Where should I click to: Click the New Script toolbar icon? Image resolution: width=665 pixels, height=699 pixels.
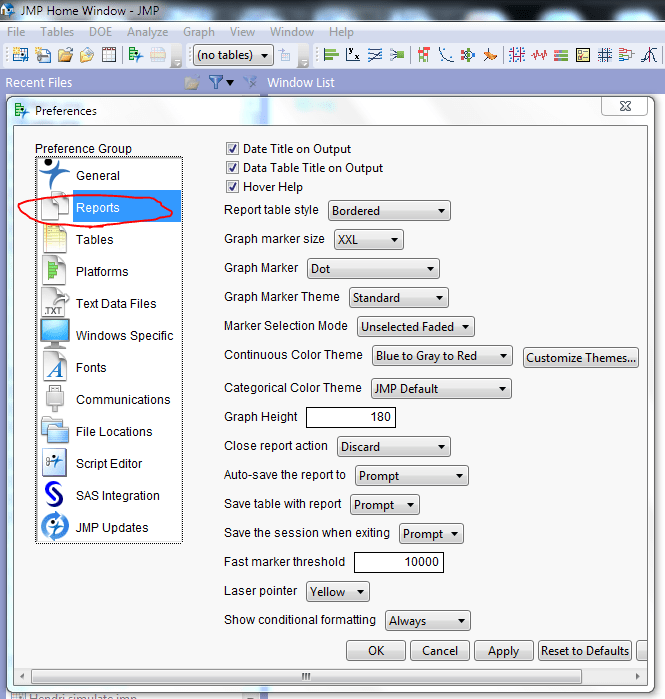tap(43, 55)
